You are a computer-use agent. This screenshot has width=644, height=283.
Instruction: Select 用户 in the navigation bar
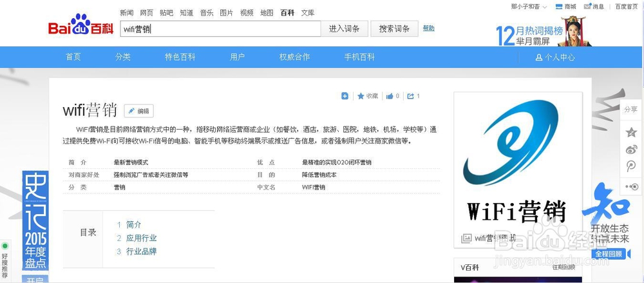click(238, 57)
